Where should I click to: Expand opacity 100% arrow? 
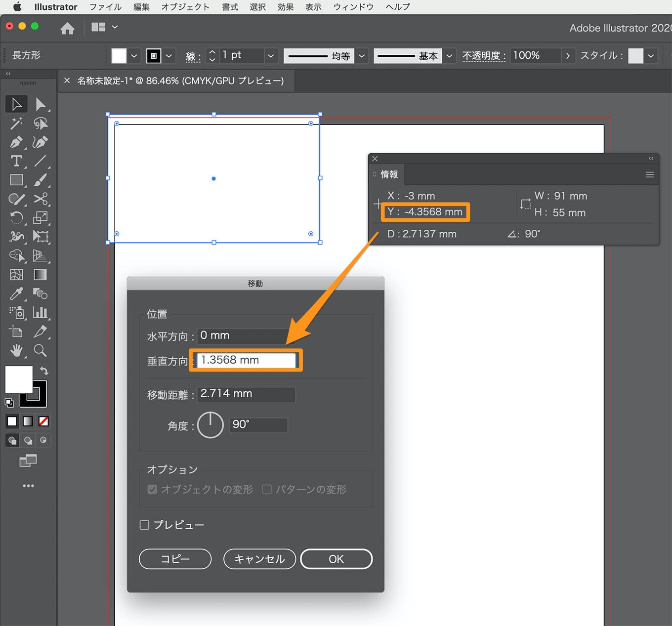click(x=568, y=56)
